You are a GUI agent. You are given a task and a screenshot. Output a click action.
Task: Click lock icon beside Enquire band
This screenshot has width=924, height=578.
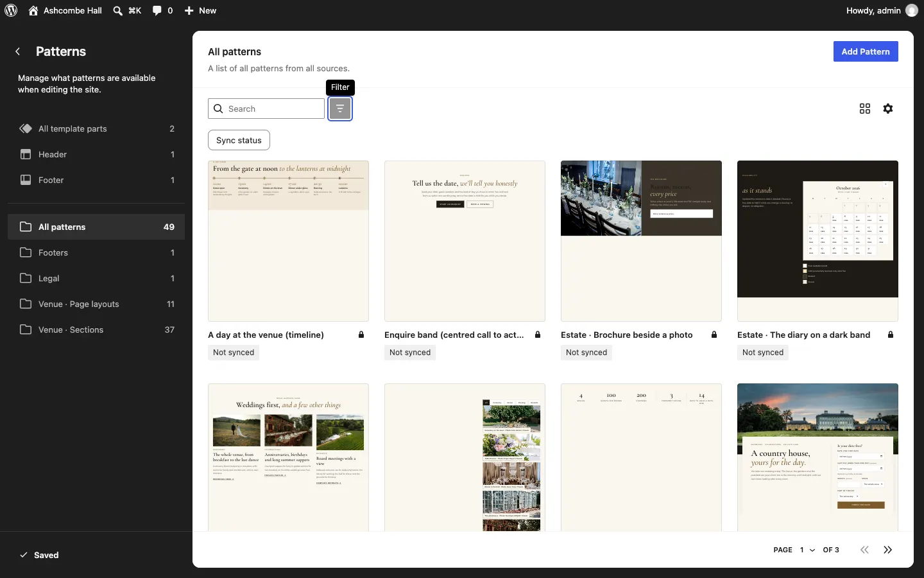tap(538, 335)
